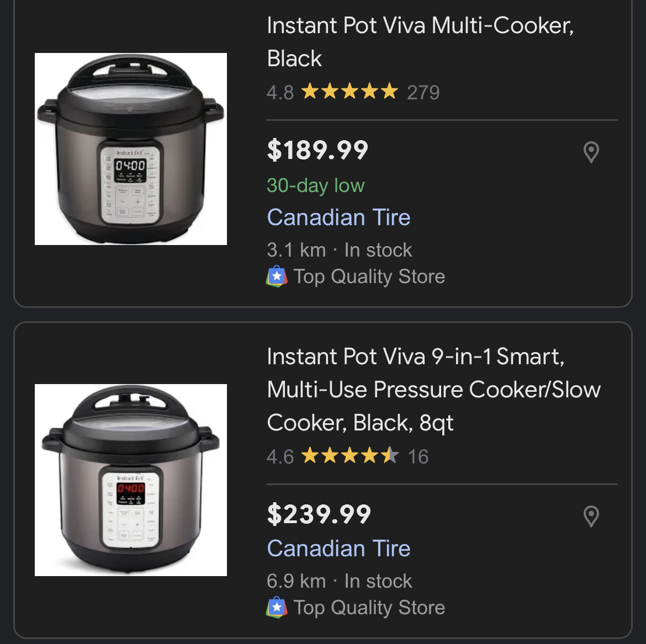Click the 3.1 km In stock availability text

[339, 250]
